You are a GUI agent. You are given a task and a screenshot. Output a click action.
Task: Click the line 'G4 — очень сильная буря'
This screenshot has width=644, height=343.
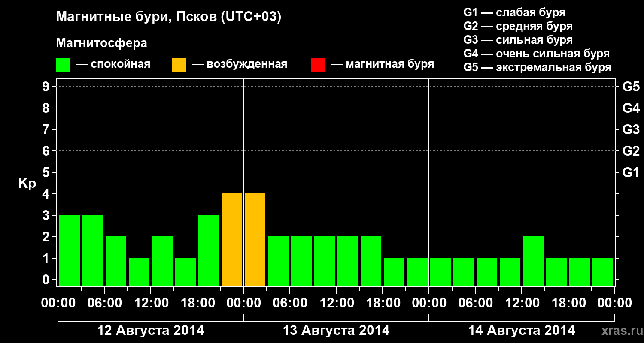pos(536,54)
